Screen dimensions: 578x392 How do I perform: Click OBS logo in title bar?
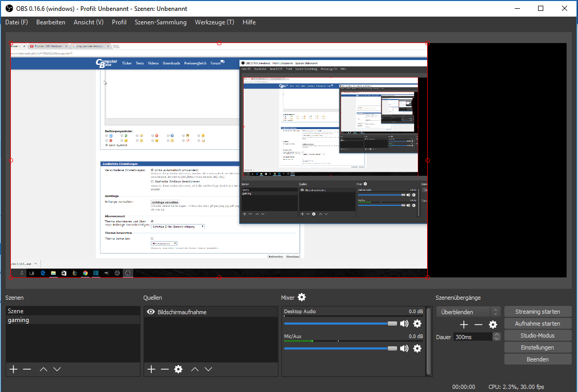[x=9, y=8]
